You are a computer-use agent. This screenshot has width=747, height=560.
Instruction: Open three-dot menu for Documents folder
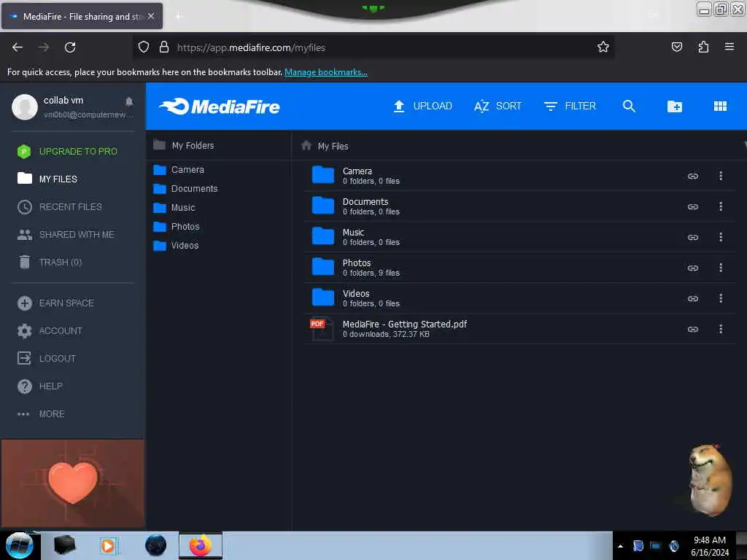[720, 206]
